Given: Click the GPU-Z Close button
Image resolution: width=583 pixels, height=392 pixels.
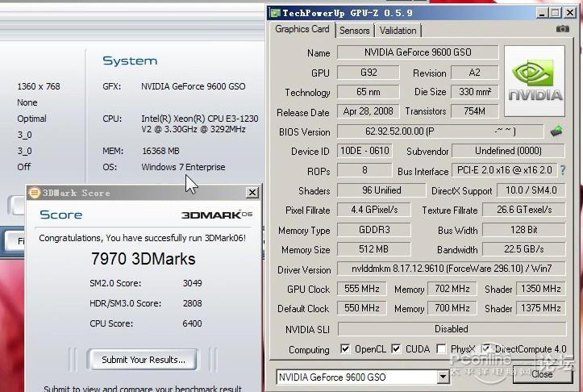Looking at the screenshot, I should [x=542, y=374].
